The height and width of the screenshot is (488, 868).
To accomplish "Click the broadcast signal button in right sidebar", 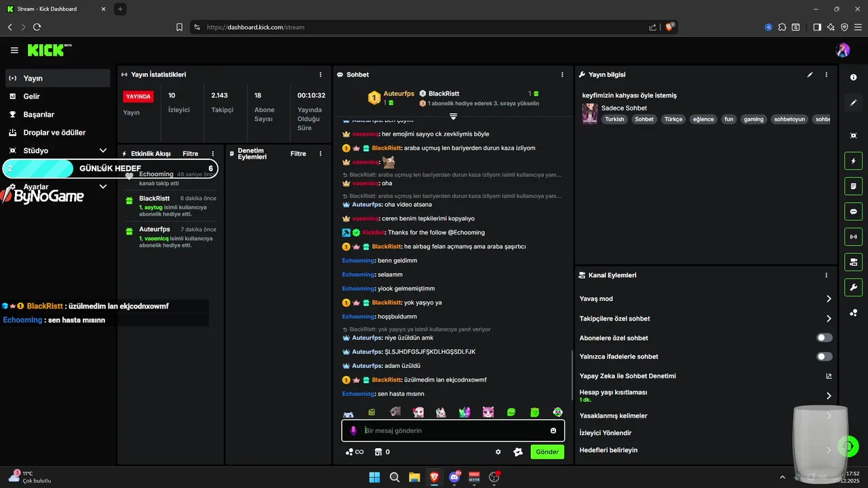I will (x=853, y=237).
